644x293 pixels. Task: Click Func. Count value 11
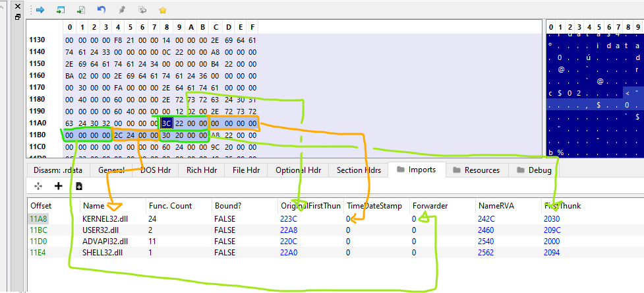coord(152,242)
